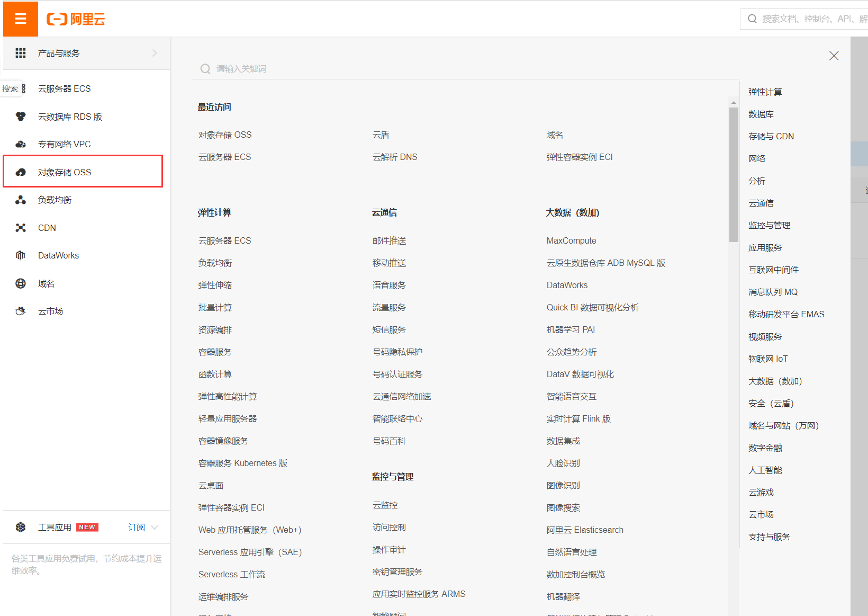Image resolution: width=868 pixels, height=616 pixels.
Task: Open 订阅 subscribe link
Action: (x=137, y=527)
